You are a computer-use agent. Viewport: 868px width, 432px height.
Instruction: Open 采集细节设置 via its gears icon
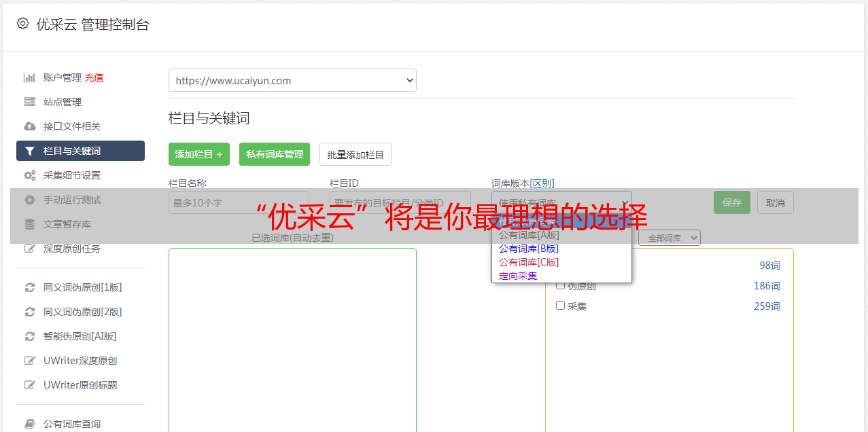point(29,175)
